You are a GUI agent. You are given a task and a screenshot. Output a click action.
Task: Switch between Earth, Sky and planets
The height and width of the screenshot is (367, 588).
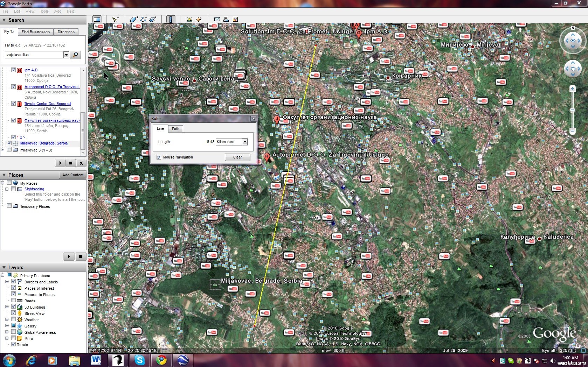point(199,20)
